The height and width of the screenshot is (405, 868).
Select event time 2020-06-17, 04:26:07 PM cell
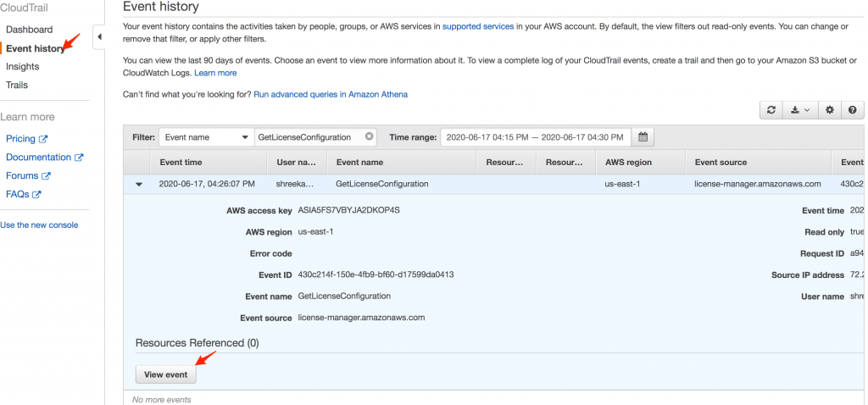pos(207,184)
